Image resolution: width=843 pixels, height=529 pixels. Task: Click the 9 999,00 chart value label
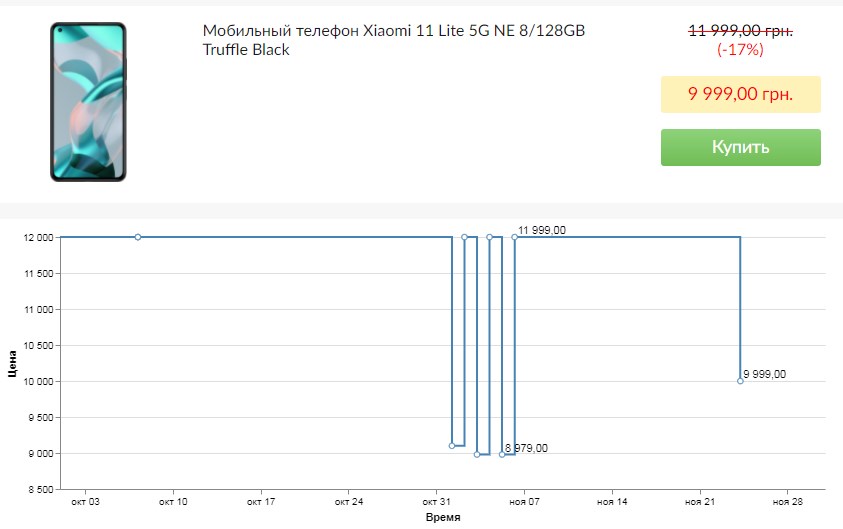(x=764, y=374)
